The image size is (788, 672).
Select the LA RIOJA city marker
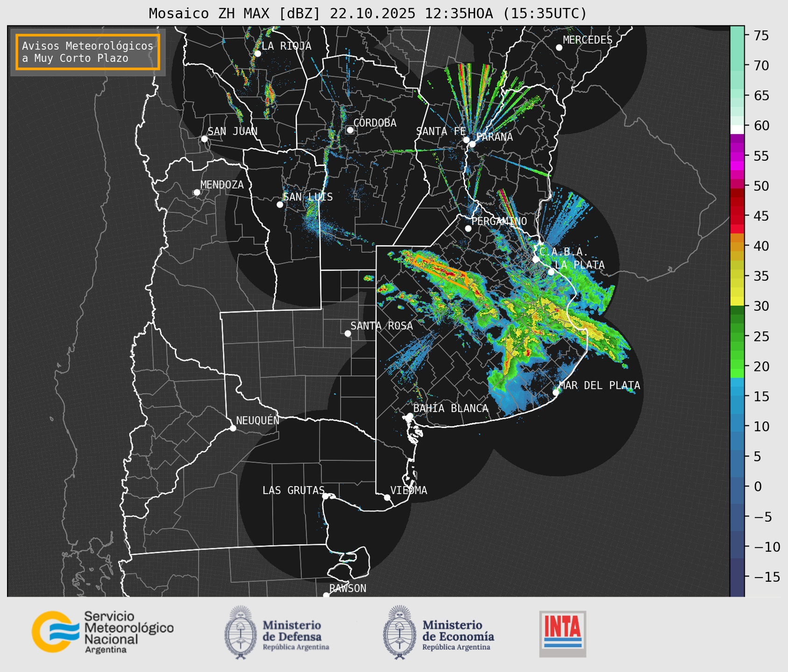click(257, 54)
